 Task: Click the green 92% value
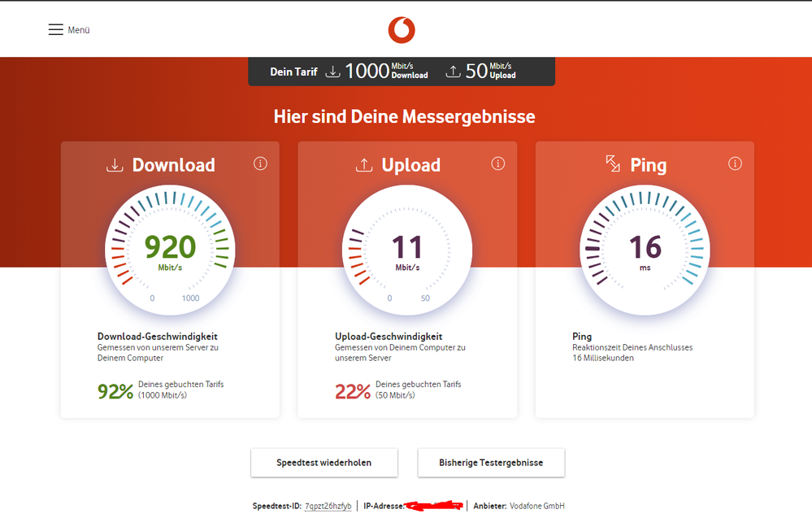click(x=115, y=391)
